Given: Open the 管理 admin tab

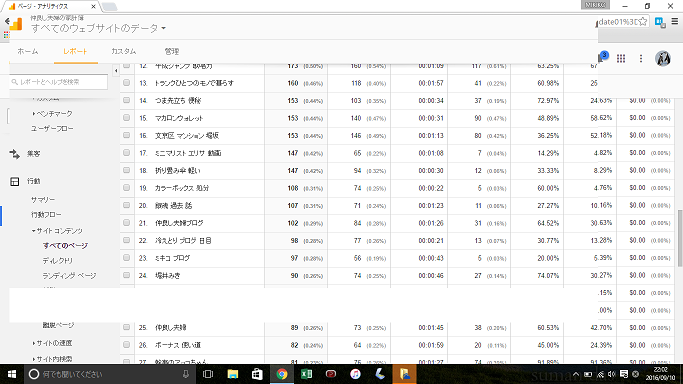Looking at the screenshot, I should click(172, 51).
